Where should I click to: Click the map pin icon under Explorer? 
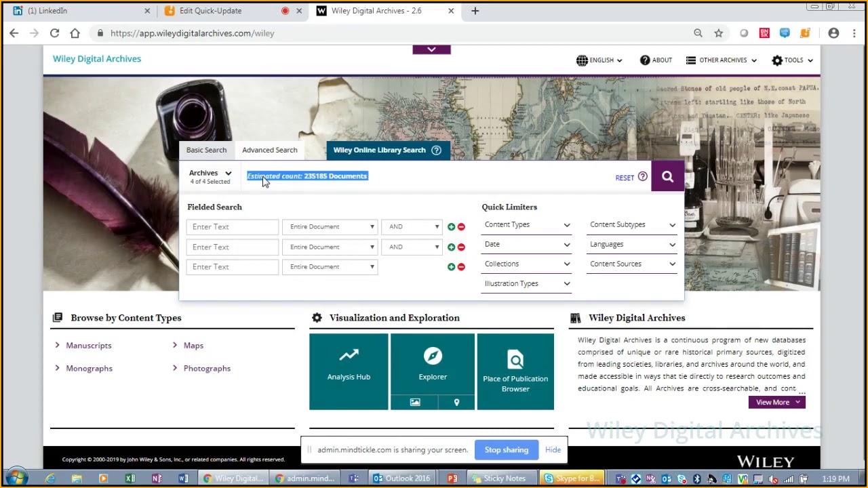pyautogui.click(x=456, y=403)
